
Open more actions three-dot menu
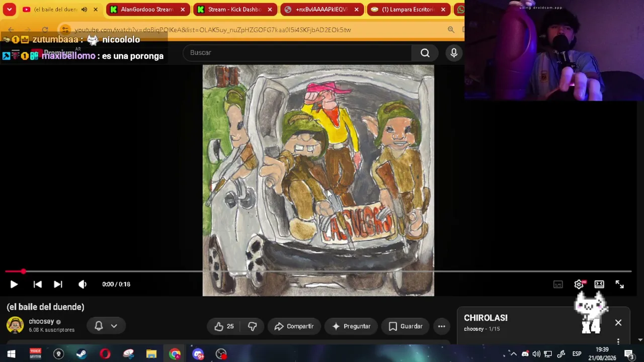(x=441, y=326)
